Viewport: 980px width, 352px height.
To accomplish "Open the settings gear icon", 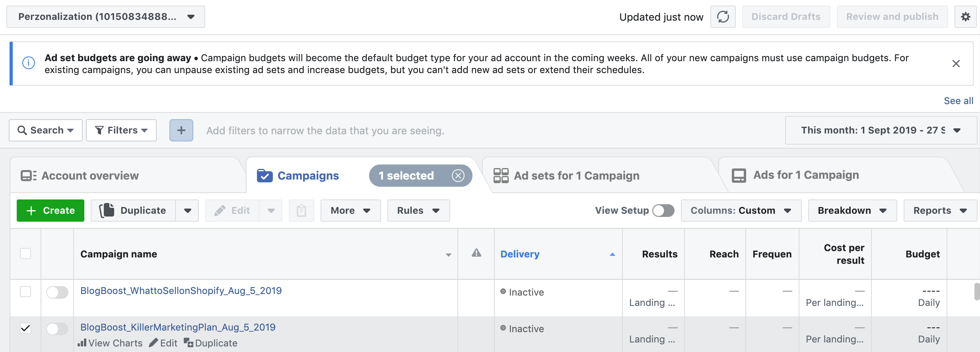I will point(965,17).
